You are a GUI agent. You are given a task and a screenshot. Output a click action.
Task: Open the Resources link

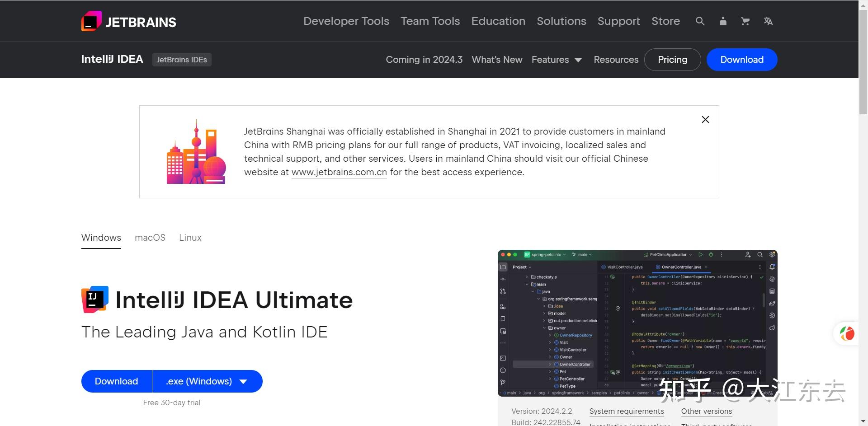pos(616,60)
